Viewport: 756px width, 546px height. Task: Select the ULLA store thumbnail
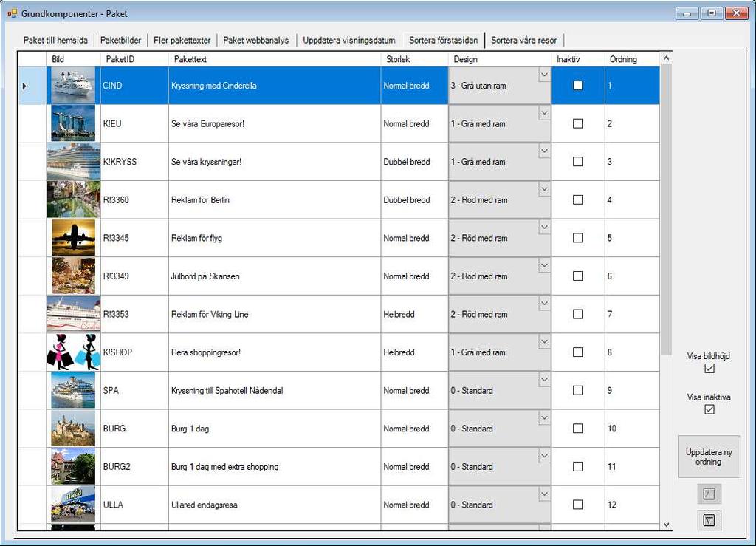(x=73, y=505)
